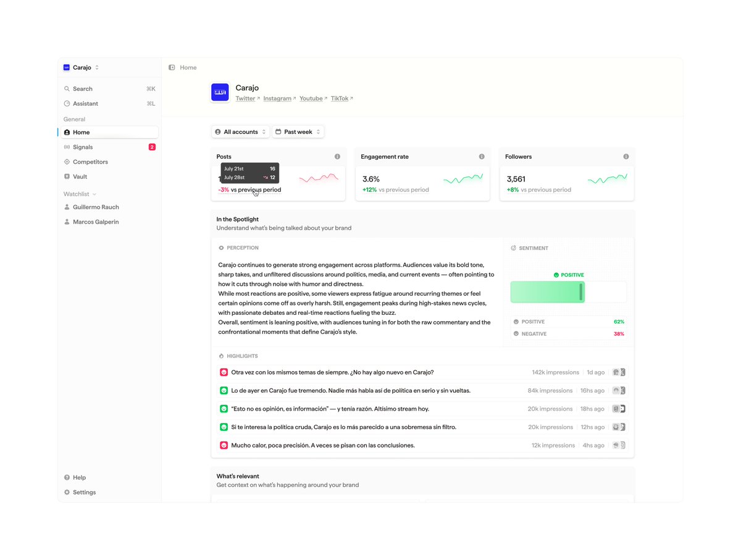This screenshot has width=741, height=560.
Task: Open highlight 'Esto no es opinión'
Action: point(423,409)
